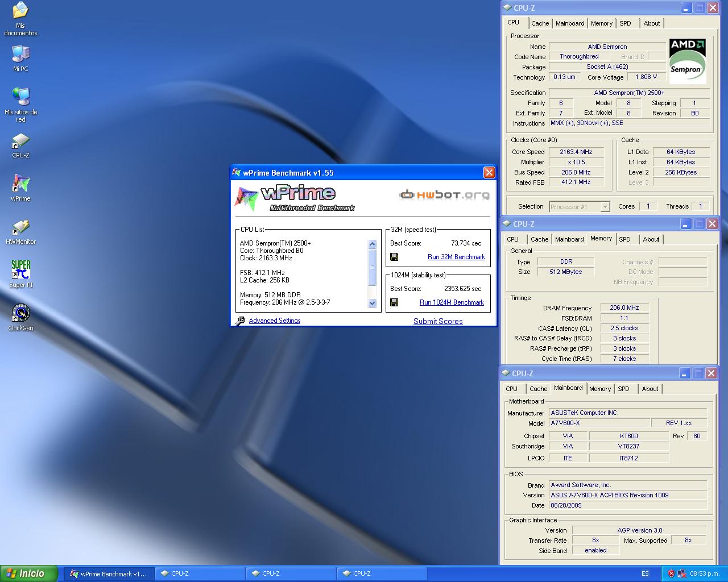Click the hwbot.org logo in wPrime
728x582 pixels.
(x=444, y=195)
